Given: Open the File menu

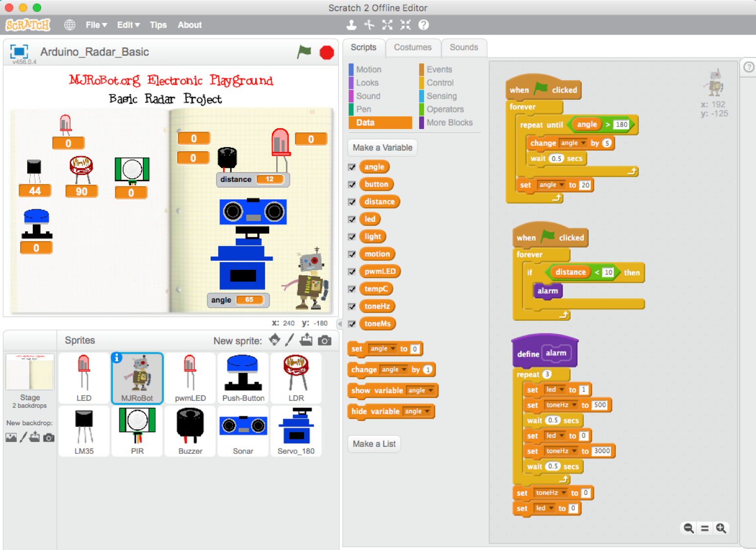Looking at the screenshot, I should (93, 24).
